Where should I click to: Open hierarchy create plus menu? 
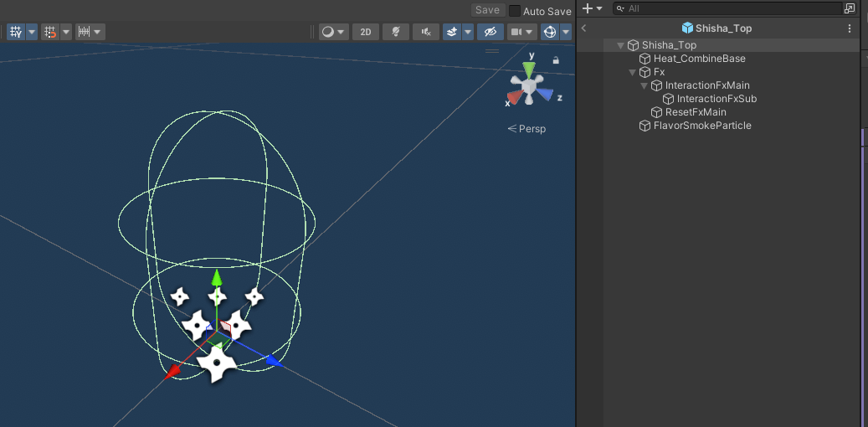pyautogui.click(x=592, y=8)
